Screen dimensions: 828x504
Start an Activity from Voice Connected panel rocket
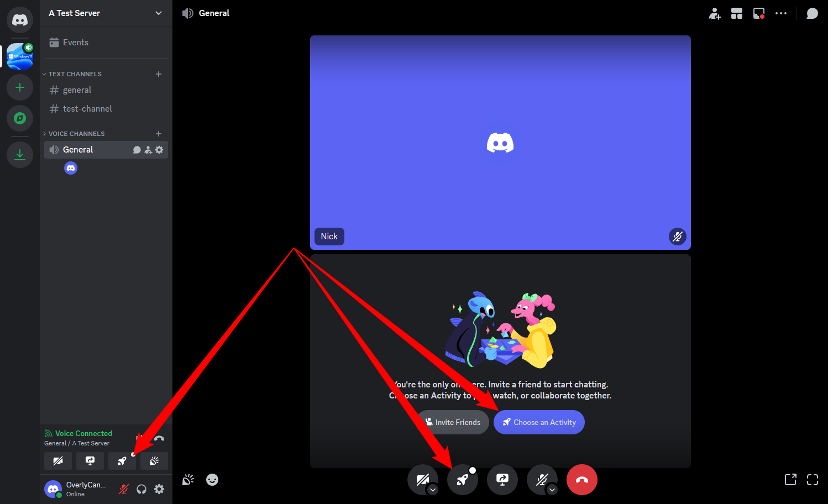point(122,461)
